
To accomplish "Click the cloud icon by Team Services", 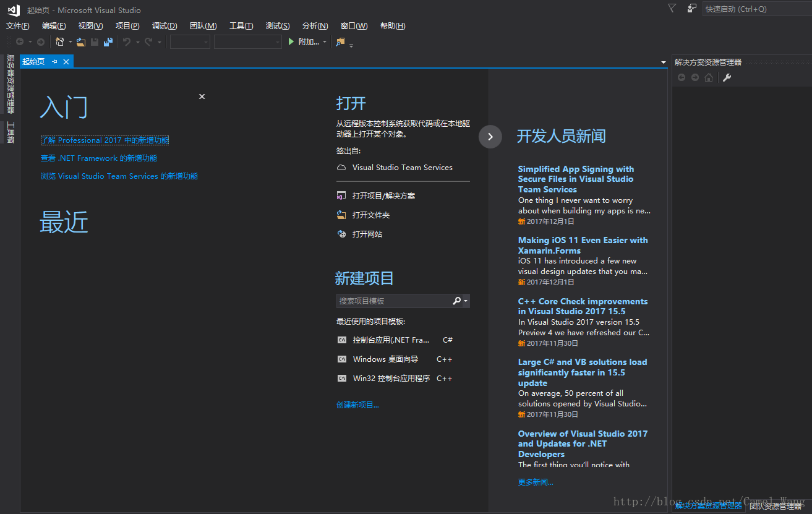I will point(341,168).
